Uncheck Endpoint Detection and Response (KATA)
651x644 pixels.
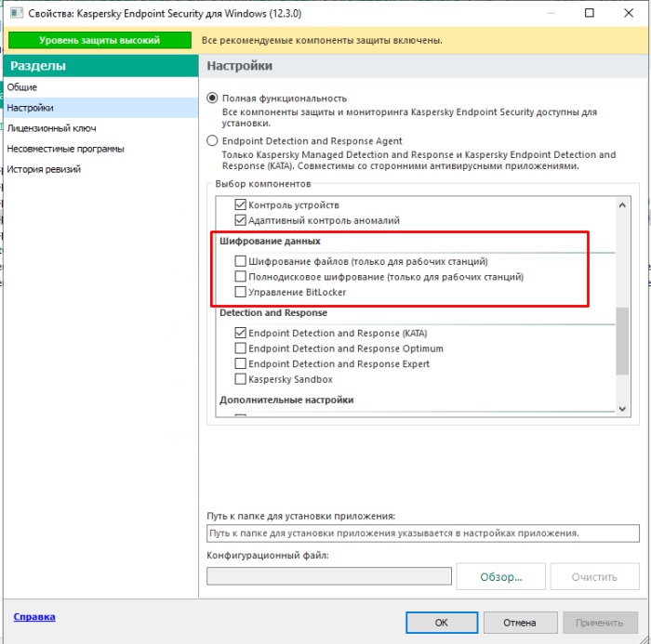coord(240,333)
